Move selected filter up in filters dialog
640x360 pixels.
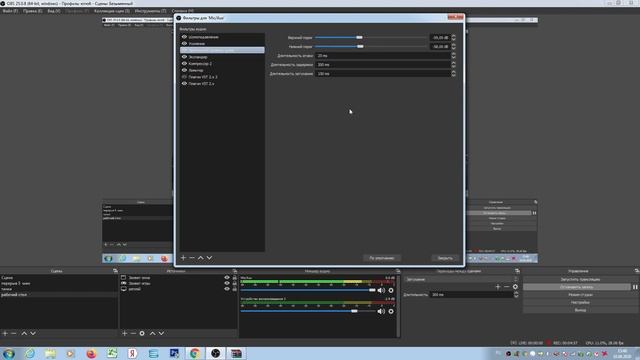[x=200, y=258]
